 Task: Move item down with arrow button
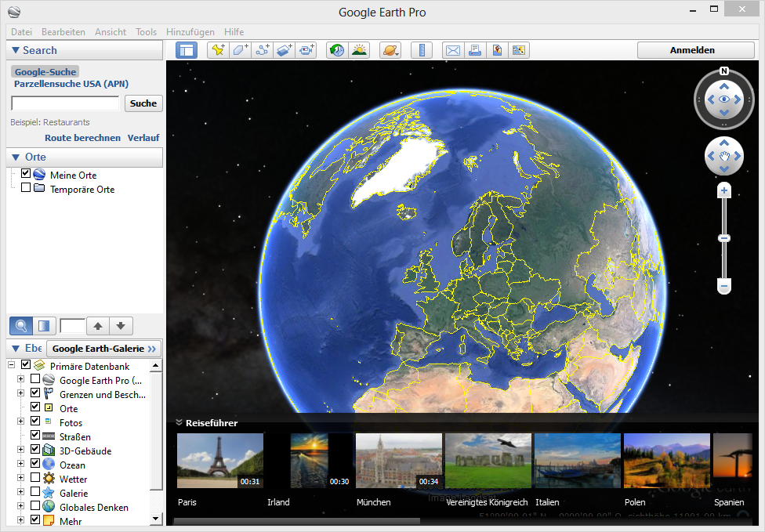point(121,326)
